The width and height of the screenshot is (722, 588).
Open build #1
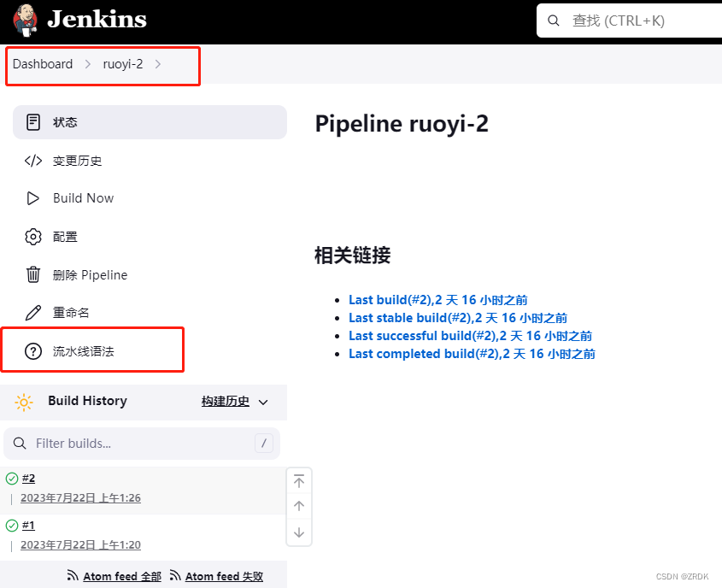coord(28,526)
